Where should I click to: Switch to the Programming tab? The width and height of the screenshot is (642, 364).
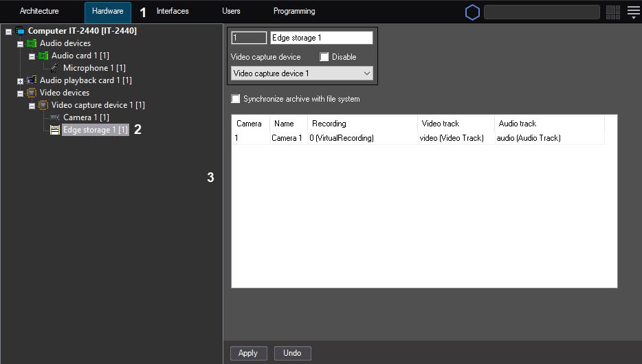click(294, 11)
